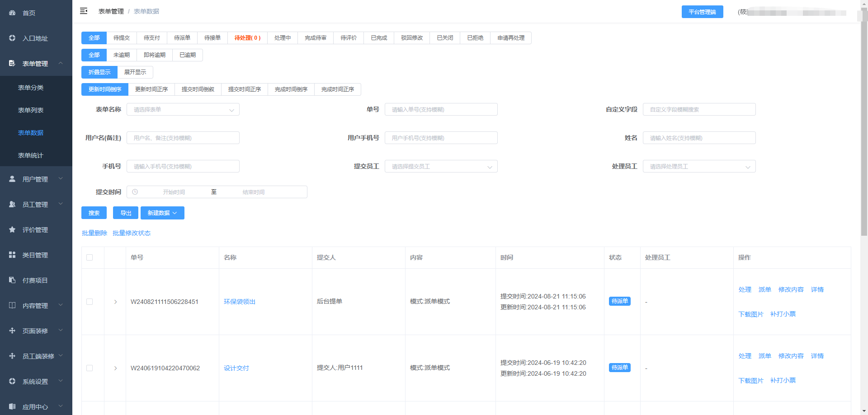Screen dimensions: 868x415
Task: Tick checkbox for order W240619104220470062
Action: (90, 368)
